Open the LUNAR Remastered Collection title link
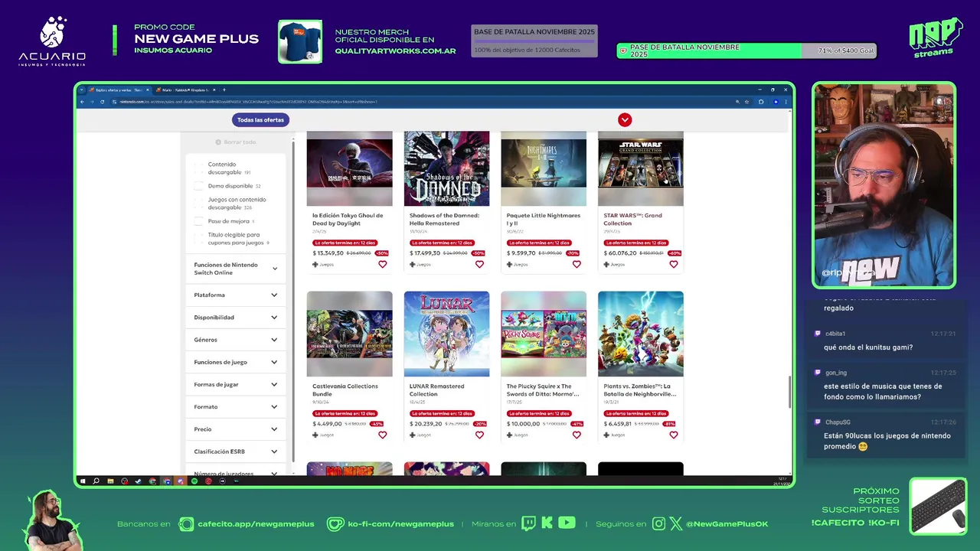980x551 pixels. pyautogui.click(x=436, y=390)
